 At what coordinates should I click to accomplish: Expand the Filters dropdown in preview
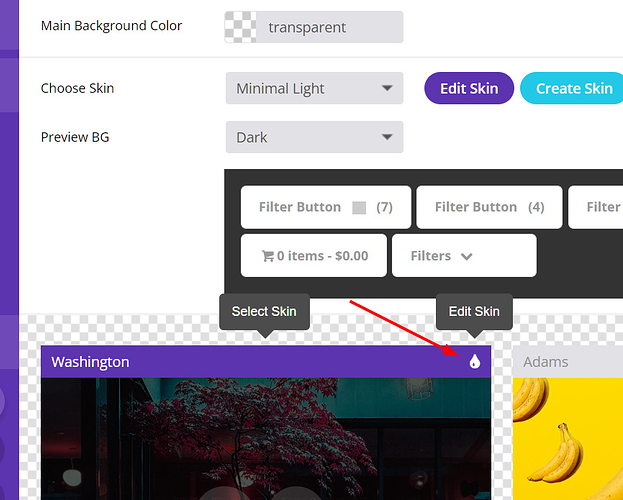464,256
